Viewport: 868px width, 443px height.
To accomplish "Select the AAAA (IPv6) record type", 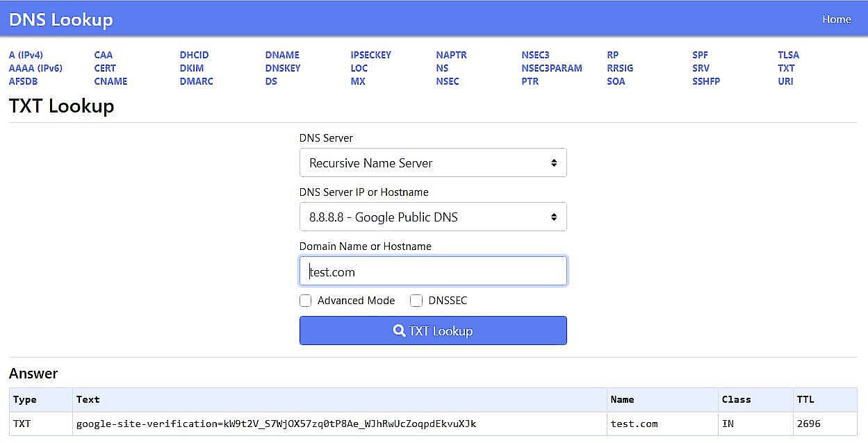I will tap(35, 68).
